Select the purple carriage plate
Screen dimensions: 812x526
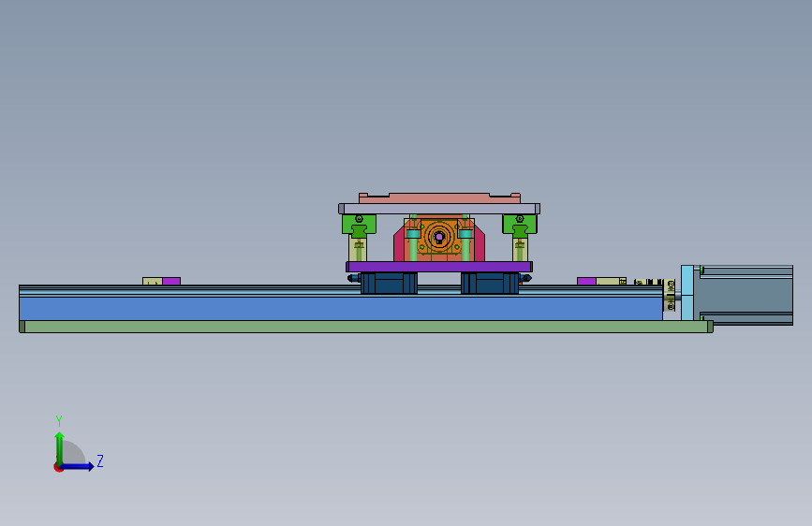(x=439, y=267)
